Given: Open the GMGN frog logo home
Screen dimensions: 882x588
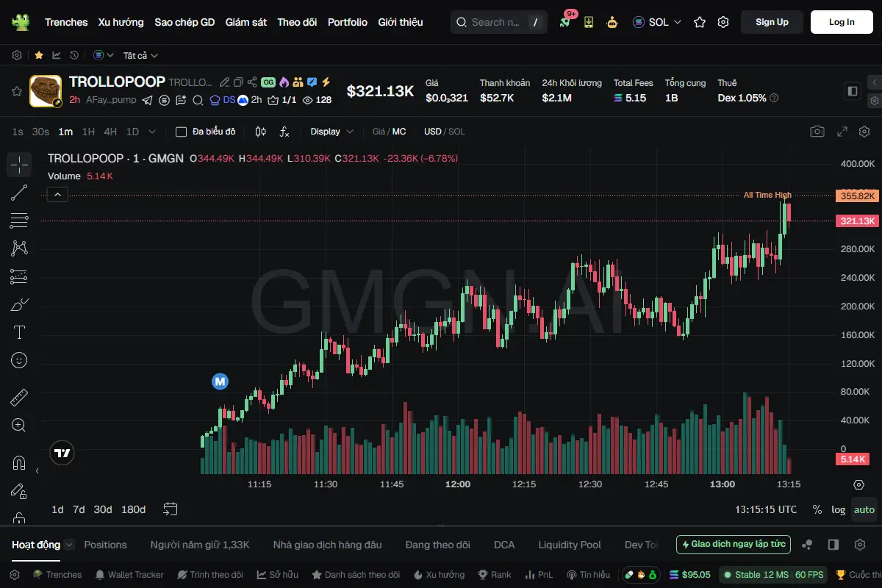Looking at the screenshot, I should coord(20,22).
